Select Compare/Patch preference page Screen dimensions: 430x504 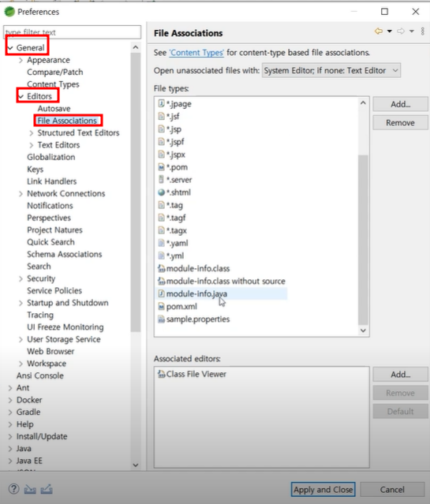54,72
